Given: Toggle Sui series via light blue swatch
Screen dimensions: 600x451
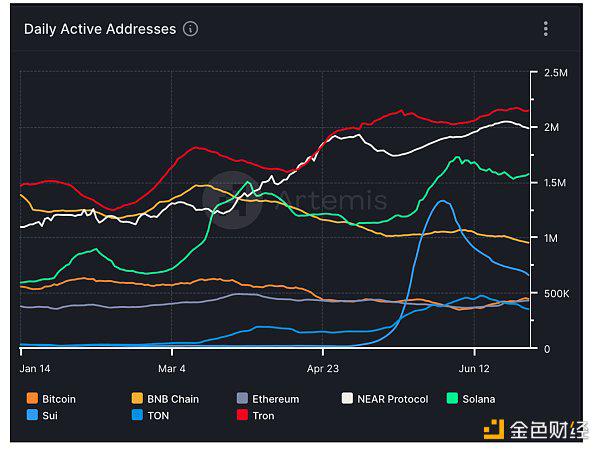Looking at the screenshot, I should point(33,415).
